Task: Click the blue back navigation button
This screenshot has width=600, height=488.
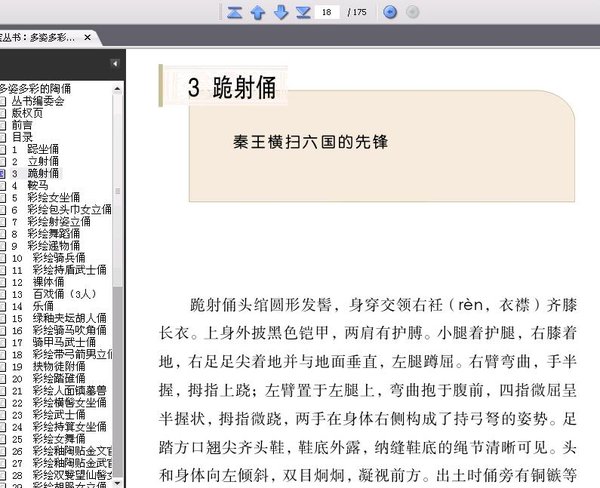Action: point(390,12)
